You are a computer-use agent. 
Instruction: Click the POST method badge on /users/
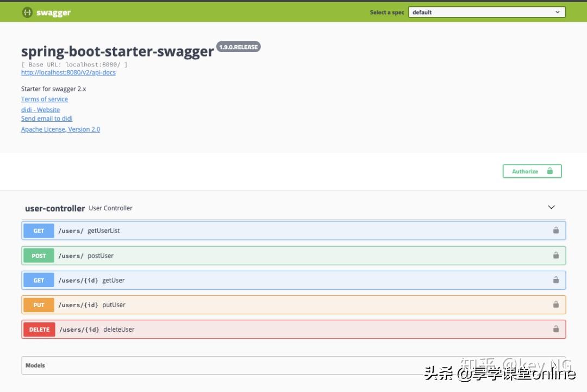[38, 255]
